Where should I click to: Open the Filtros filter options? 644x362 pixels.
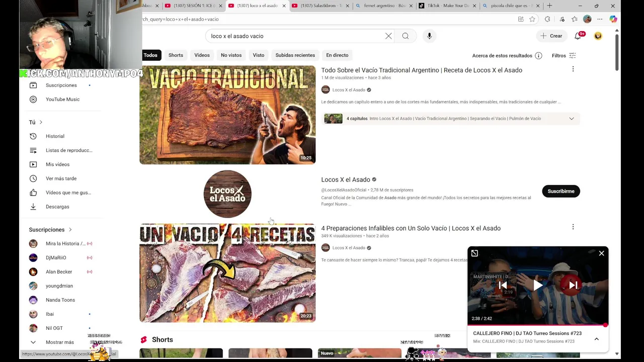point(563,56)
